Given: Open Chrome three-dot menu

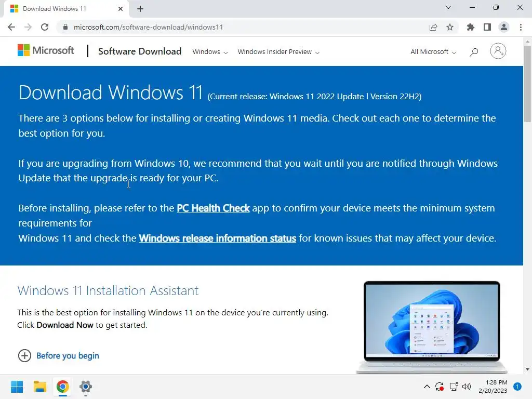Looking at the screenshot, I should pyautogui.click(x=521, y=27).
